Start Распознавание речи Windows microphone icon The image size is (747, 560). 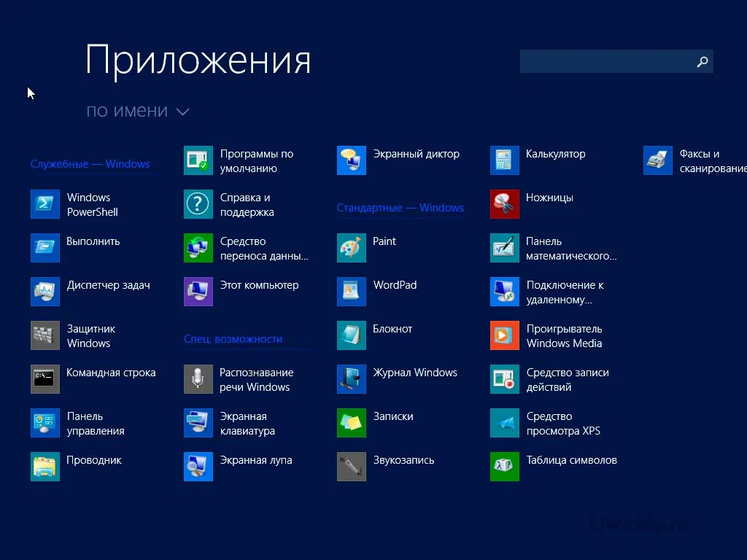click(198, 379)
